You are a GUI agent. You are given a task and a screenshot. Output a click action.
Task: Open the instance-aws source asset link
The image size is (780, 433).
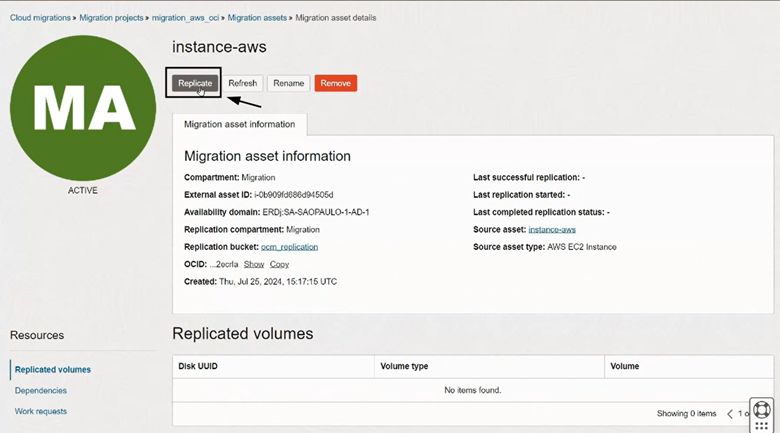pos(552,230)
